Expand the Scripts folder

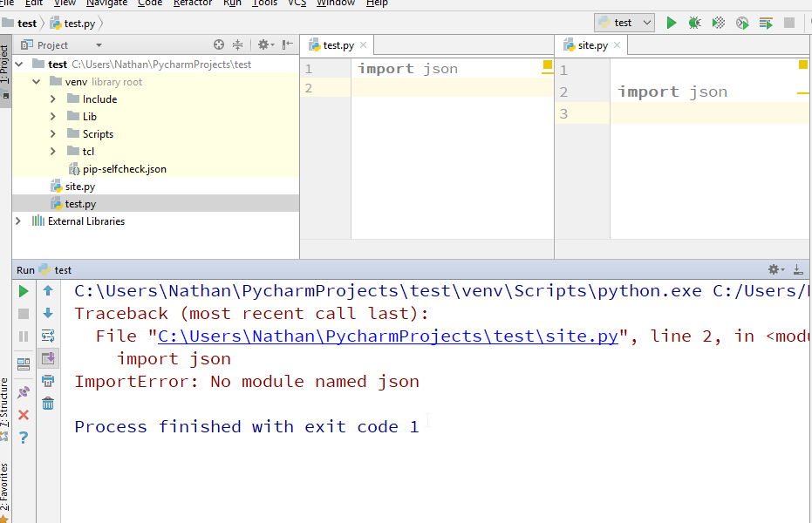click(x=54, y=133)
